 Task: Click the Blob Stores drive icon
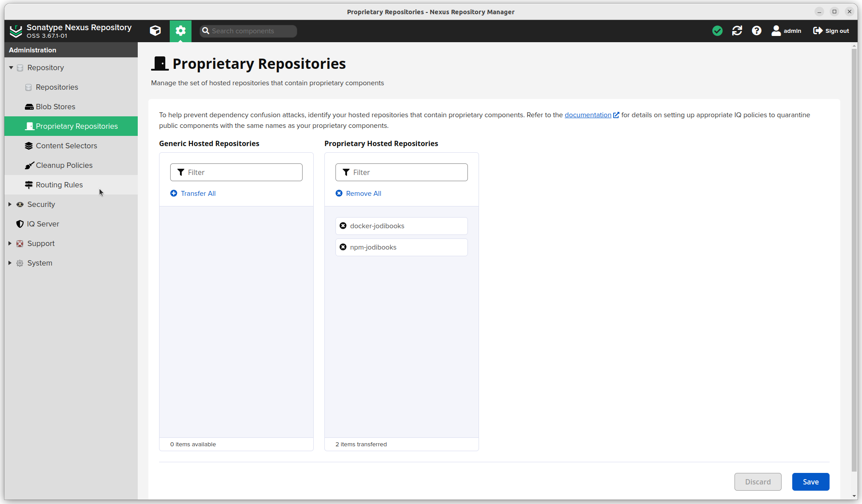click(29, 107)
